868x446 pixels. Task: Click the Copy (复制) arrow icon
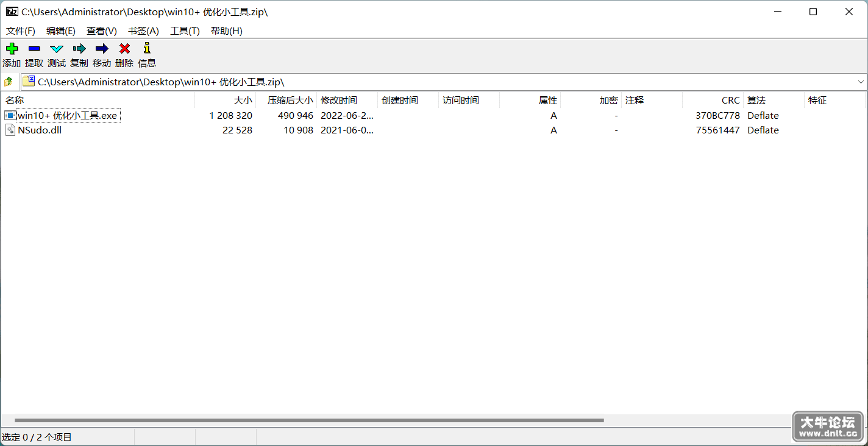pos(79,49)
